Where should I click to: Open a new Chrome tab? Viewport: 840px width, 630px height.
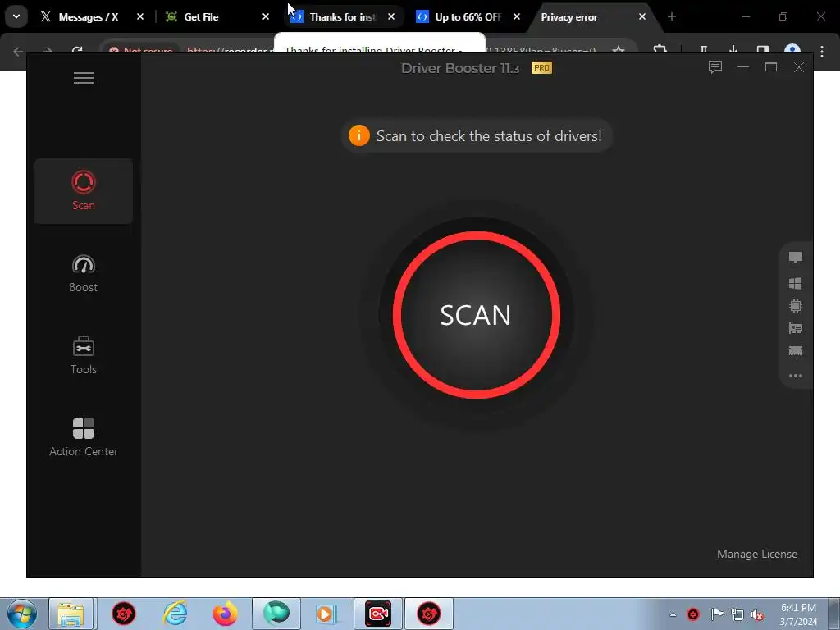pyautogui.click(x=672, y=17)
